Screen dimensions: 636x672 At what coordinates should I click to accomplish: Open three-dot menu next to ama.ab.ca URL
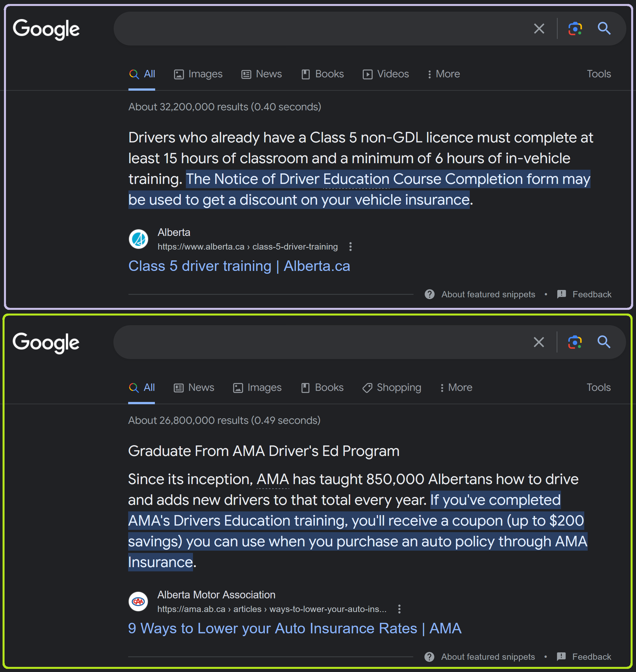(x=399, y=609)
